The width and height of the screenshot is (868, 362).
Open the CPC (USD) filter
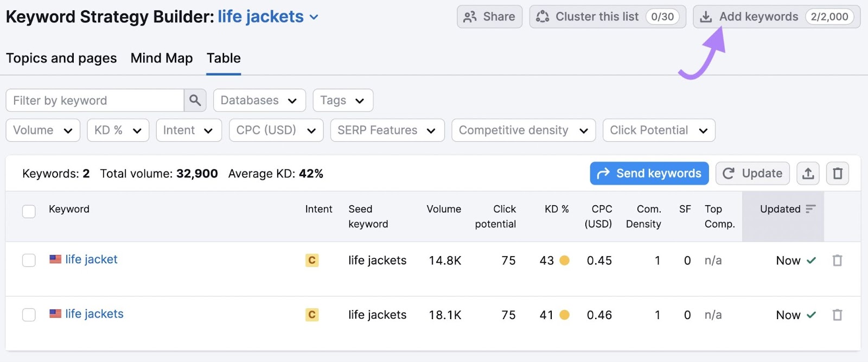tap(276, 130)
